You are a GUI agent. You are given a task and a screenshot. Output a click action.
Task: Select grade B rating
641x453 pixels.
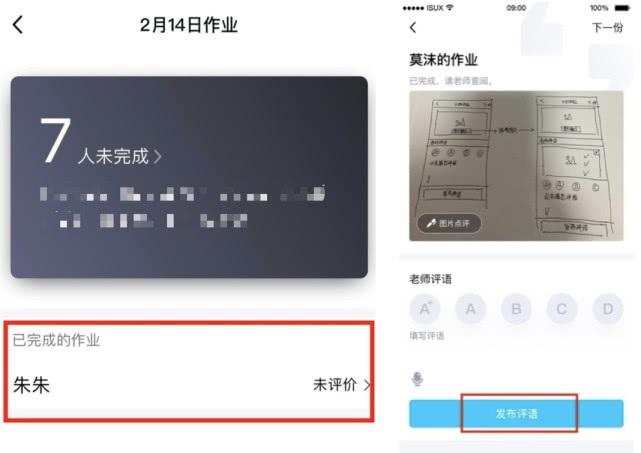click(516, 309)
